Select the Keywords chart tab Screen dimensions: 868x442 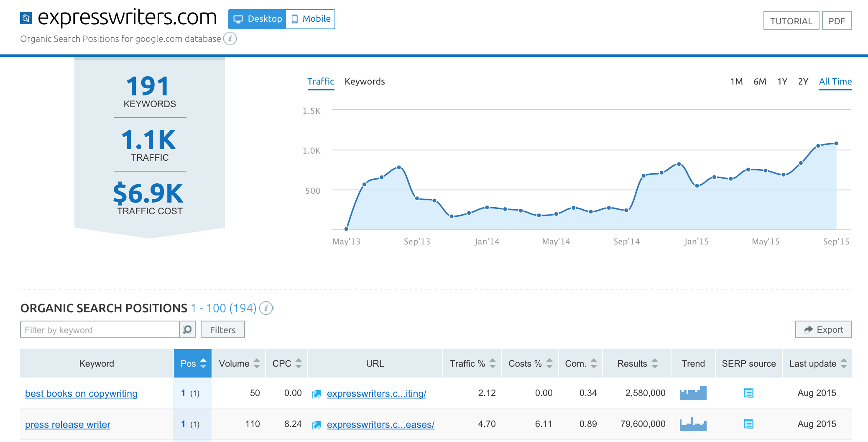coord(365,82)
